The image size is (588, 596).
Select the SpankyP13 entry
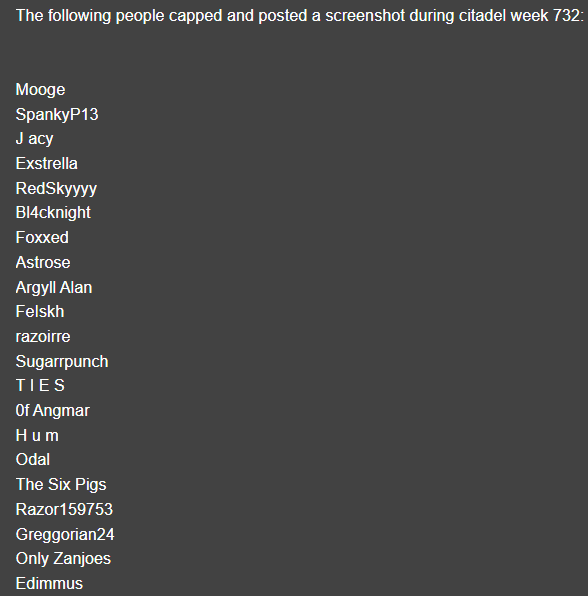coord(57,115)
